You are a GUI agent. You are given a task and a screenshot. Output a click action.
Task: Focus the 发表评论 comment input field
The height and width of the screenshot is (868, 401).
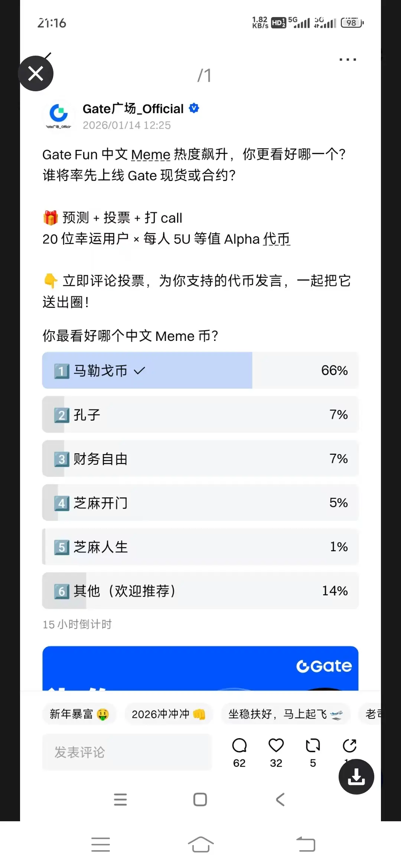[x=127, y=752]
